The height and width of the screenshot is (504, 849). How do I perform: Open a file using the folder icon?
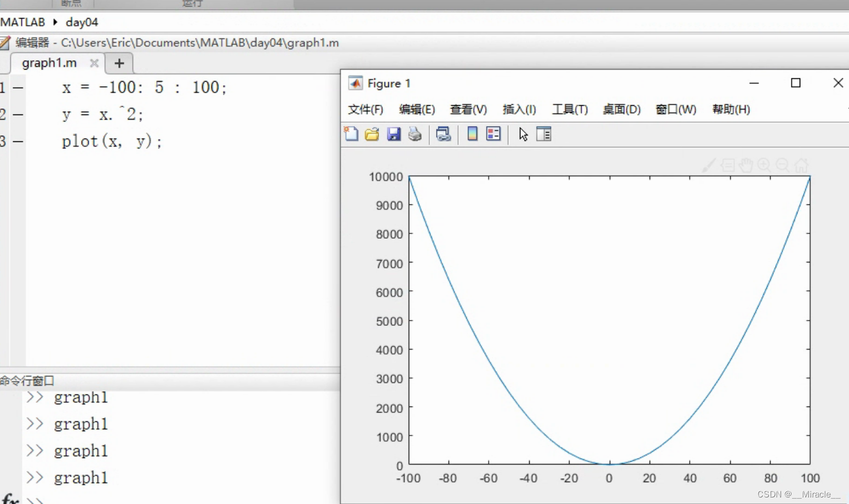(372, 134)
